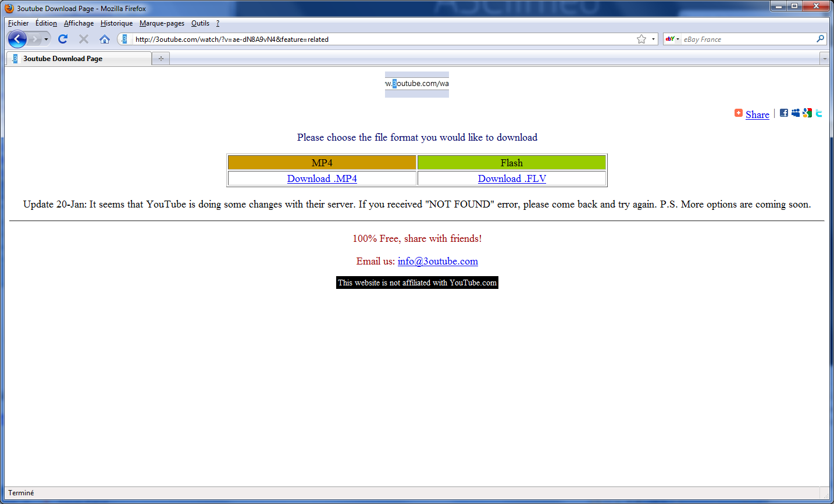This screenshot has width=834, height=504.
Task: Click the Stop loading X icon
Action: [x=84, y=39]
